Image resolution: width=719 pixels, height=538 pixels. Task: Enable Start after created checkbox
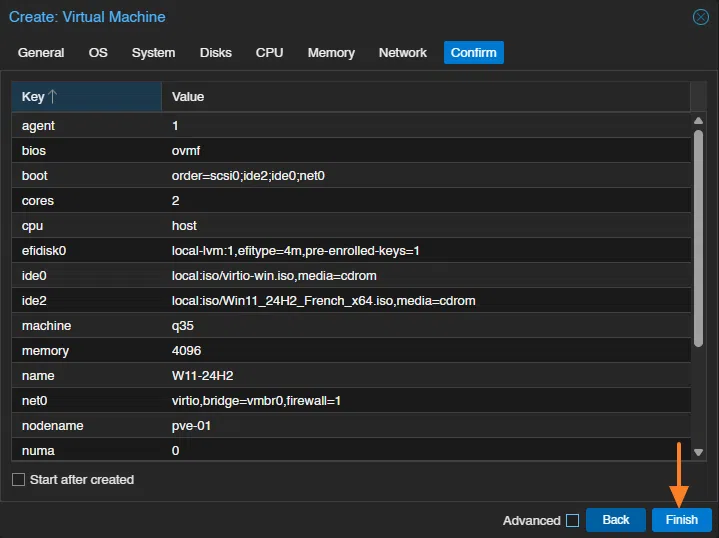pyautogui.click(x=18, y=480)
